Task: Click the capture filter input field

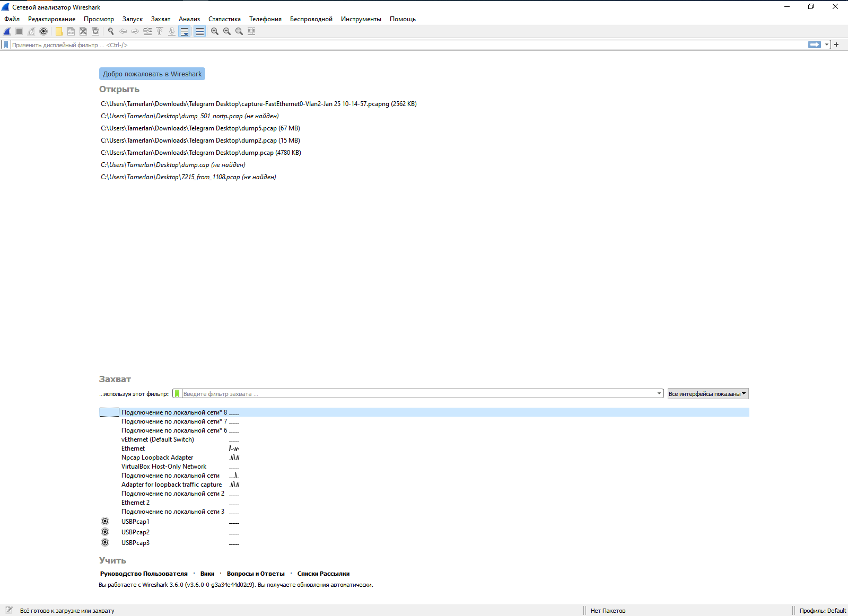Action: pyautogui.click(x=419, y=394)
